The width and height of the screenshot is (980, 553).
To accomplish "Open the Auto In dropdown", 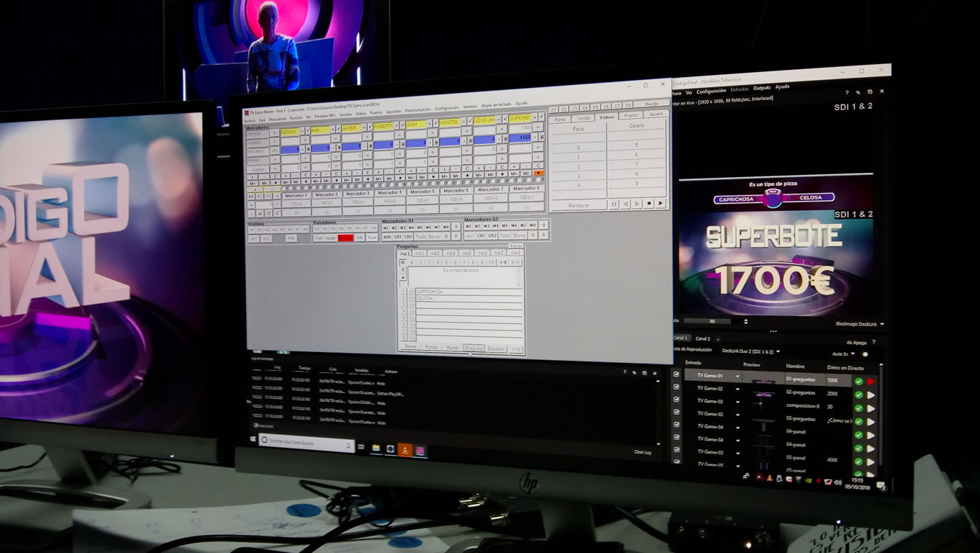I will click(853, 354).
